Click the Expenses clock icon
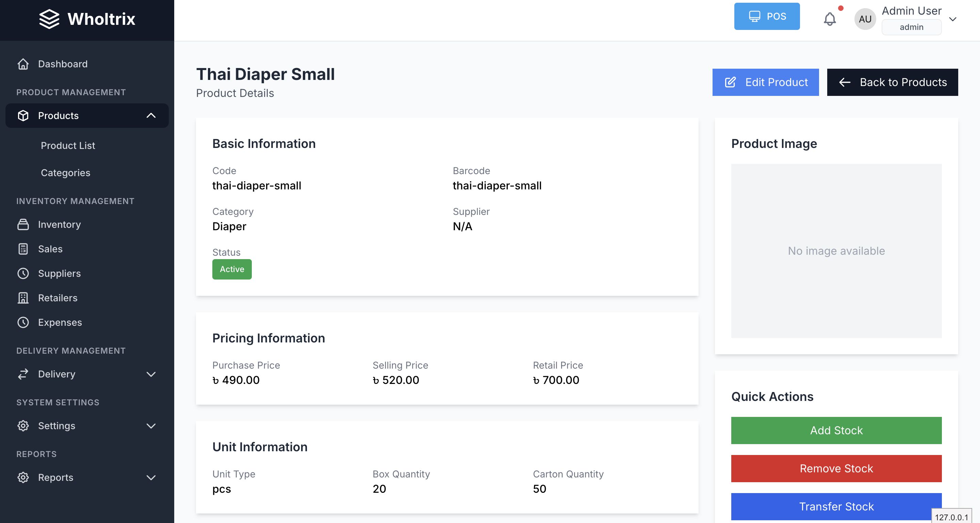The image size is (980, 523). point(23,322)
